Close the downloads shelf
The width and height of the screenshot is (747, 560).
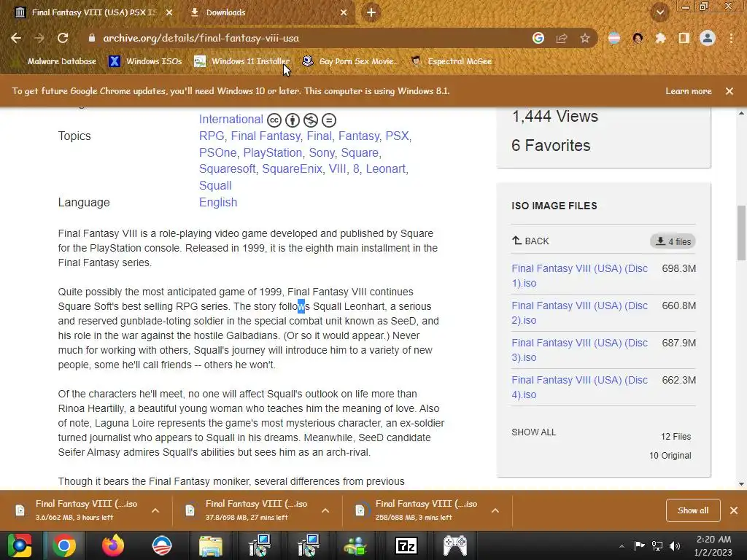point(734,510)
